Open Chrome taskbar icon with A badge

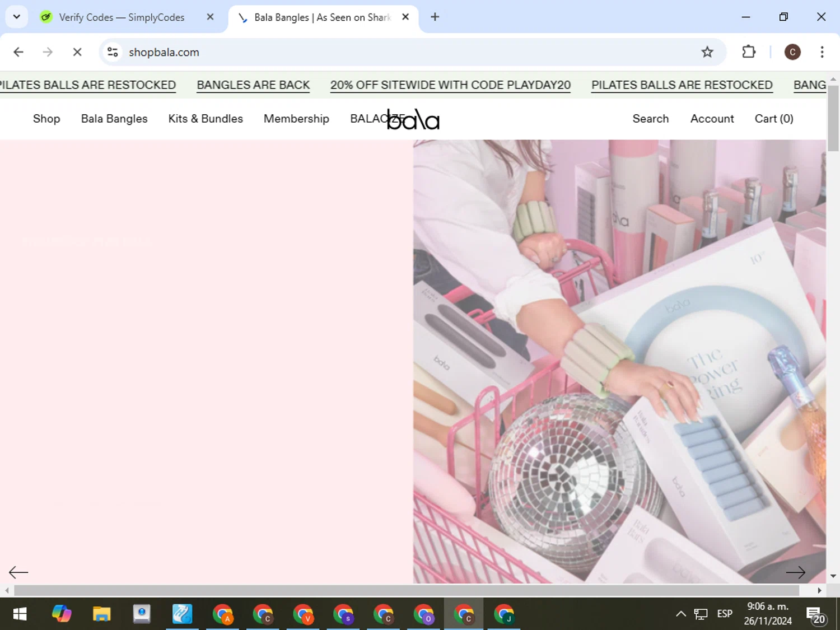pos(223,614)
